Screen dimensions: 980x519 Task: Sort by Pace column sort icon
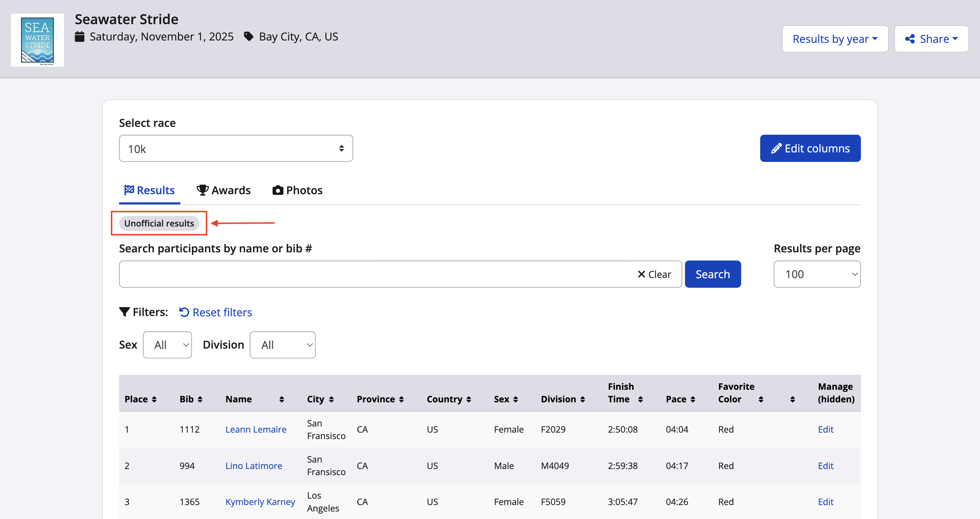[693, 399]
